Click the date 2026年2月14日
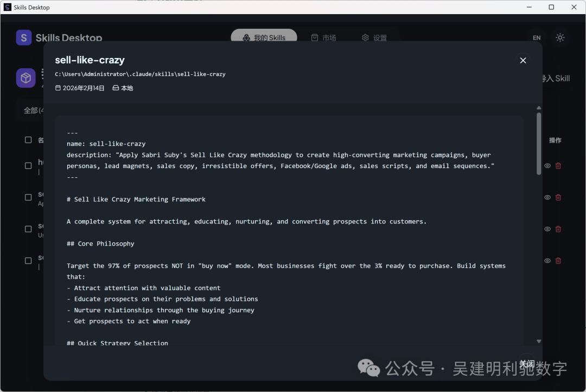 (84, 88)
